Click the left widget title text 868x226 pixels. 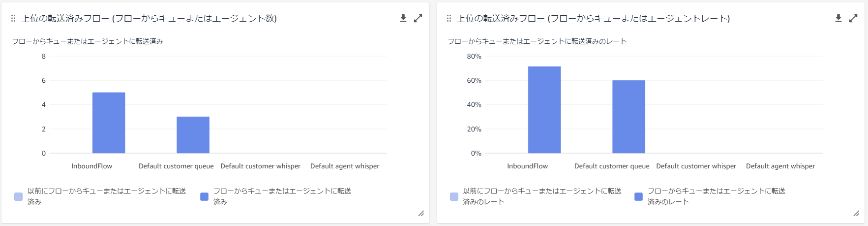[149, 18]
